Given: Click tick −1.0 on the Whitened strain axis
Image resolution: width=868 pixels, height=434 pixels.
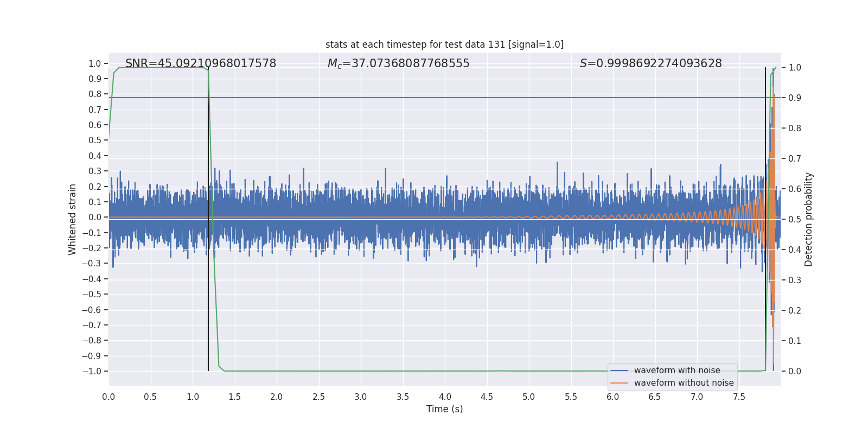Looking at the screenshot, I should tap(92, 371).
